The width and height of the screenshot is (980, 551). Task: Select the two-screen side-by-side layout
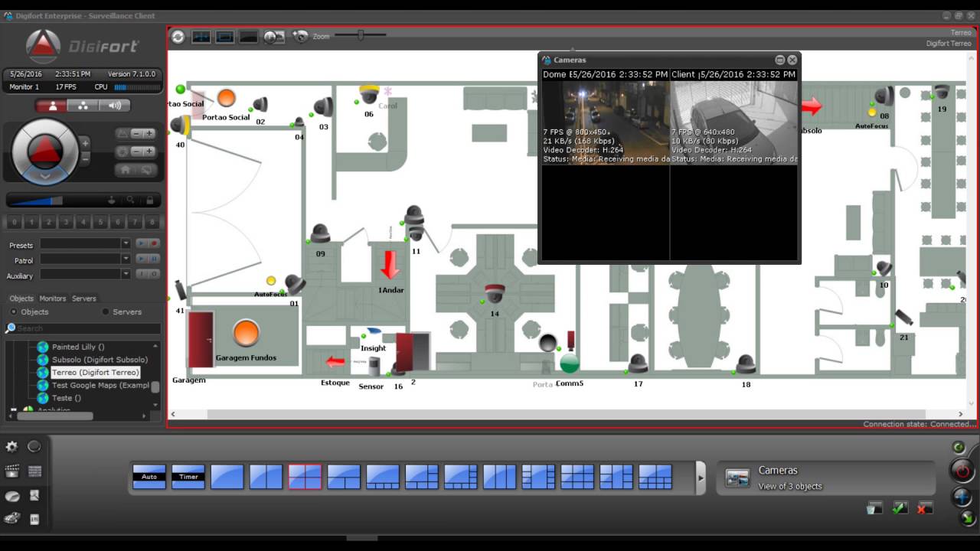[266, 477]
